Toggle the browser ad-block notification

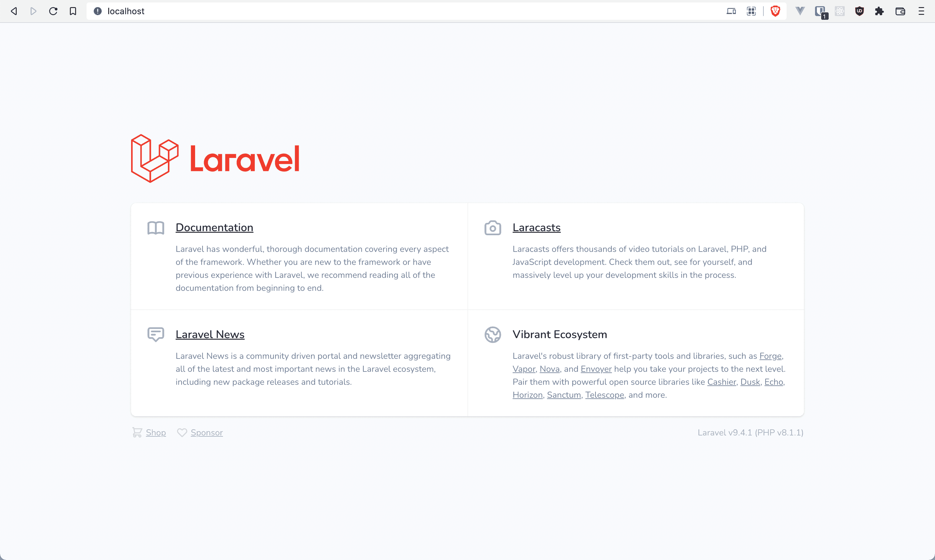pyautogui.click(x=775, y=11)
